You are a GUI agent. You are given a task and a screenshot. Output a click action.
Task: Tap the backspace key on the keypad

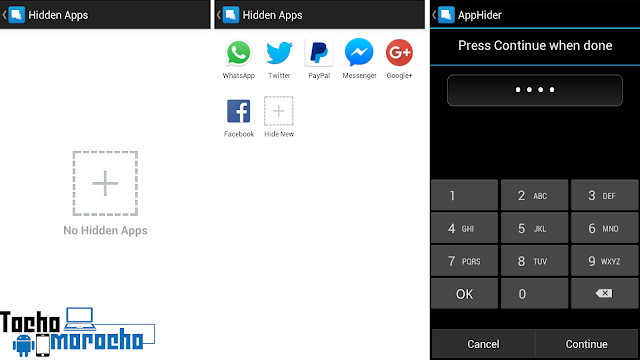pyautogui.click(x=605, y=293)
